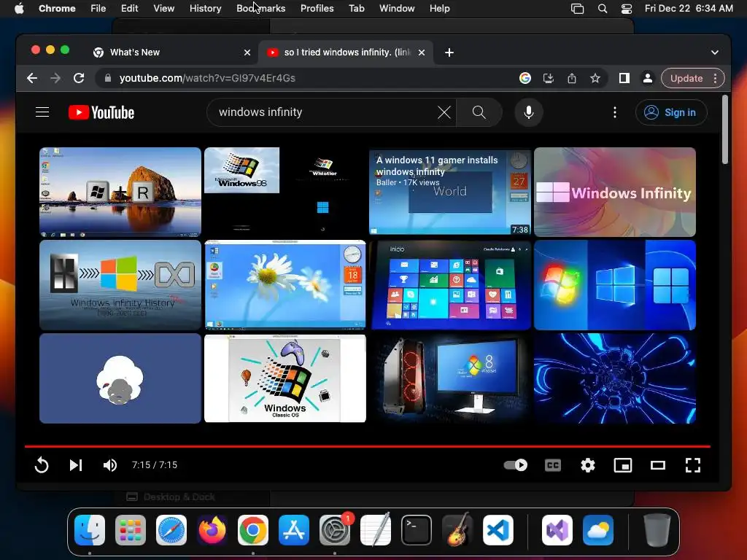This screenshot has height=560, width=747.
Task: Install app via address bar download icon
Action: click(x=549, y=78)
